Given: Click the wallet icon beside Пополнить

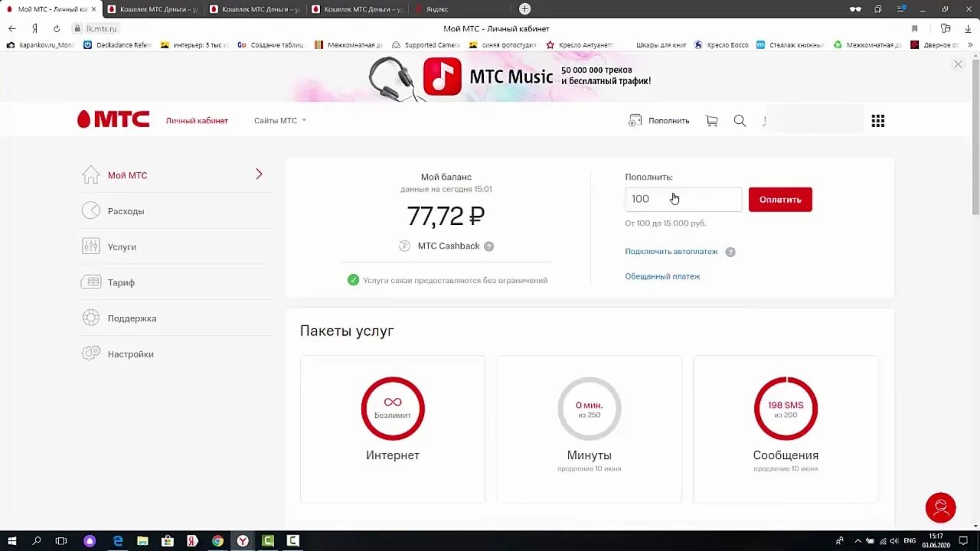Looking at the screenshot, I should click(635, 120).
